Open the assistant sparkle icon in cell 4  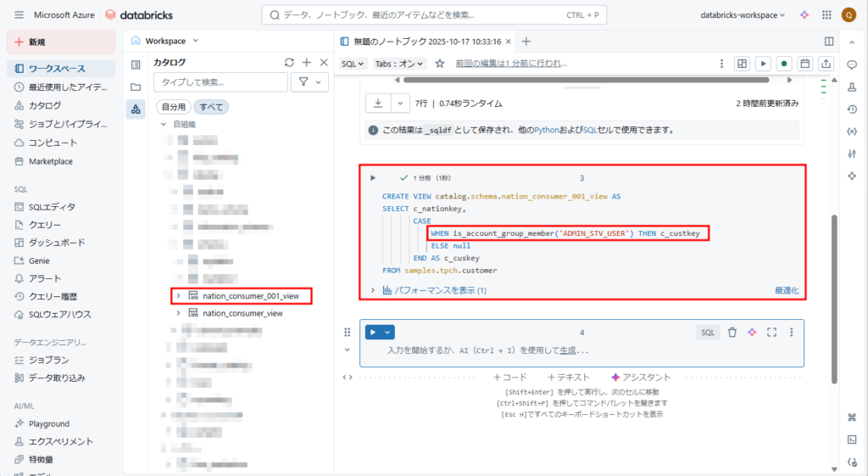(x=751, y=333)
